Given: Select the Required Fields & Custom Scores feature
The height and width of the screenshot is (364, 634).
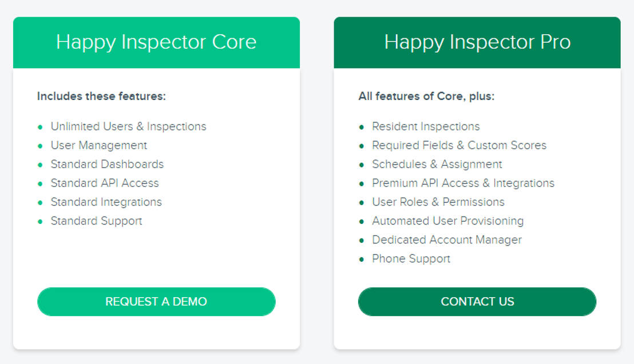Looking at the screenshot, I should (459, 145).
